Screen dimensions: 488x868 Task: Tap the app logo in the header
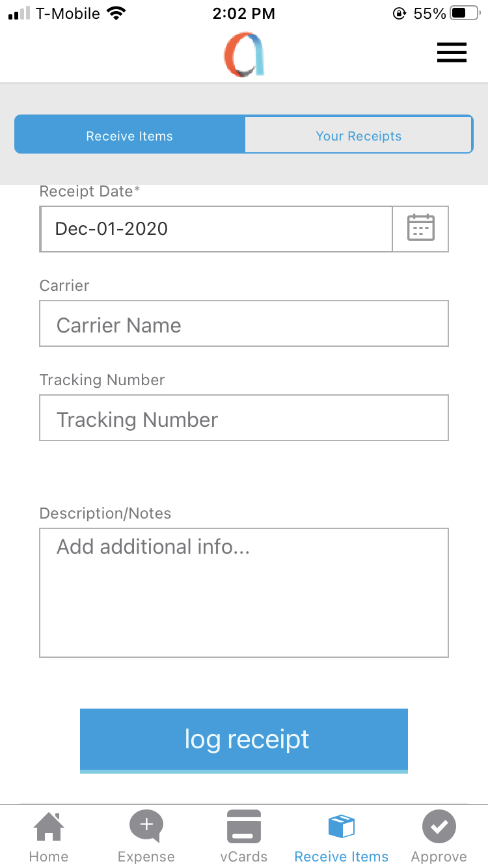point(244,55)
